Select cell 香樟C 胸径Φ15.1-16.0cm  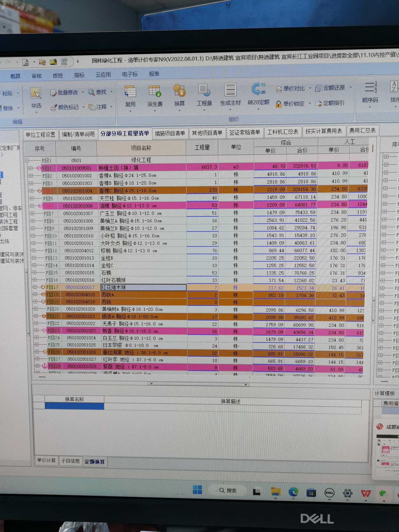tap(142, 190)
